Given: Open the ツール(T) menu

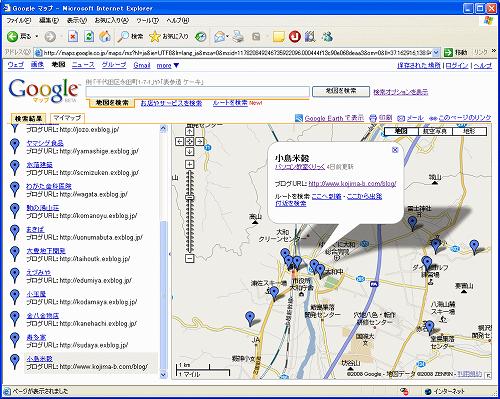Looking at the screenshot, I should (147, 21).
